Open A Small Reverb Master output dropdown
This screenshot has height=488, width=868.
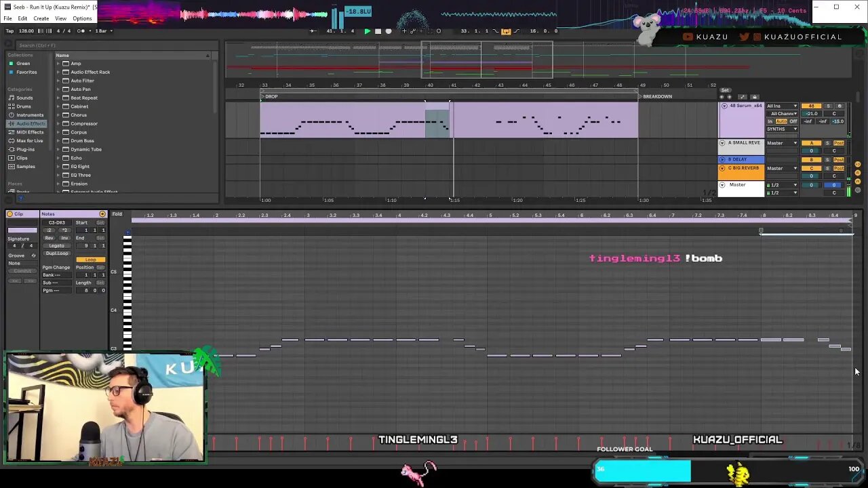(x=782, y=143)
